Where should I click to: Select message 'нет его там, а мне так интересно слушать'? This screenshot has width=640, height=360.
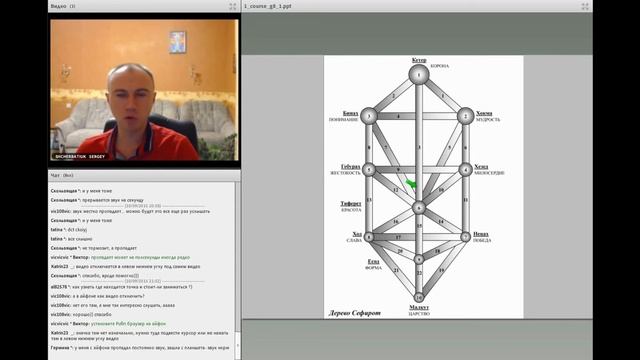113,305
